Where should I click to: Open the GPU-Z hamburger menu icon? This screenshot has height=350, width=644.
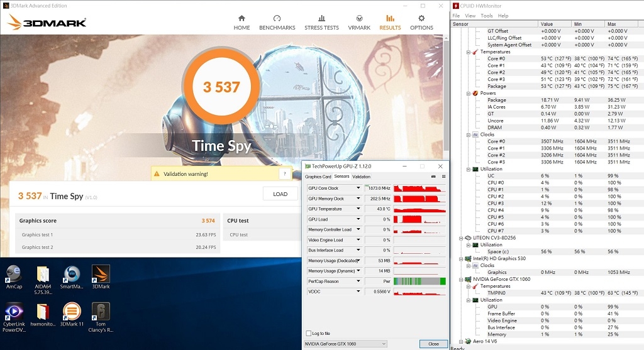443,177
